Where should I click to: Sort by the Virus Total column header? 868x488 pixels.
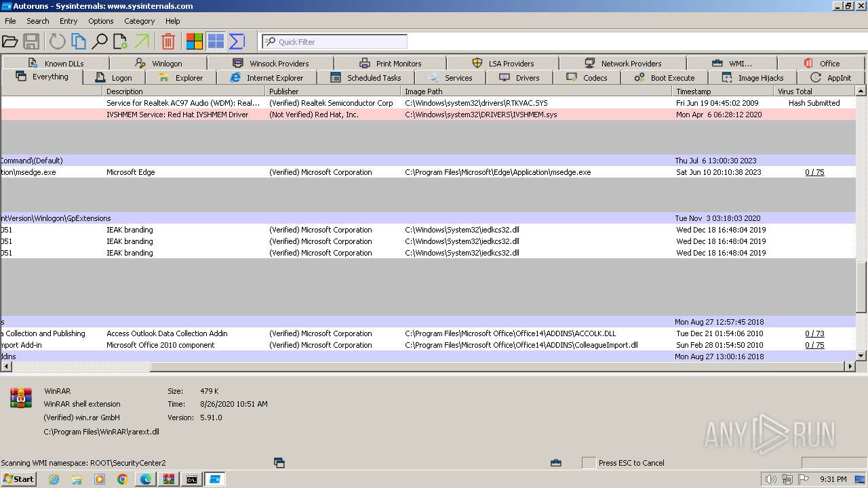[814, 91]
